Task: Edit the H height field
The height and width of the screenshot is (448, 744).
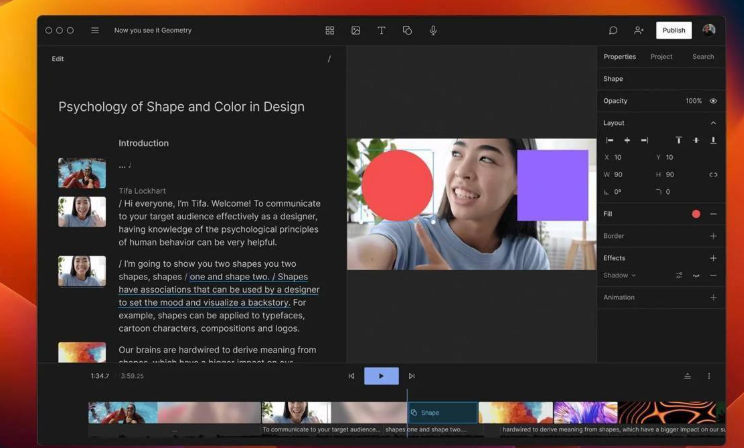Action: [x=670, y=175]
